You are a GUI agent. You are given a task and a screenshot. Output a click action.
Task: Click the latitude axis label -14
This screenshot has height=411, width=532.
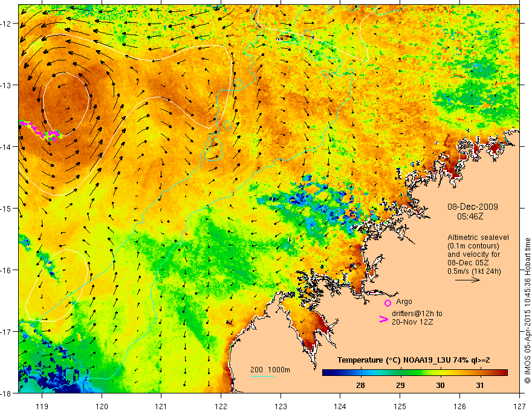[x=6, y=147]
